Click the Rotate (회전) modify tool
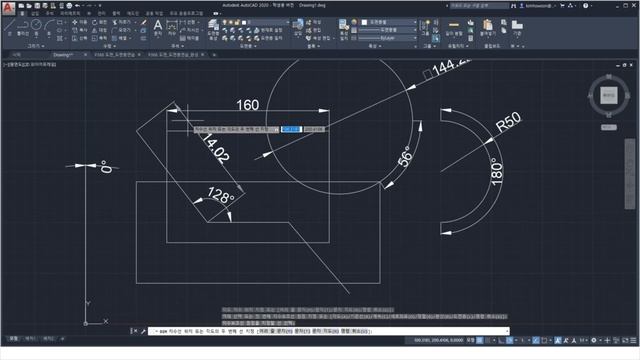This screenshot has height=360, width=640. (99, 22)
